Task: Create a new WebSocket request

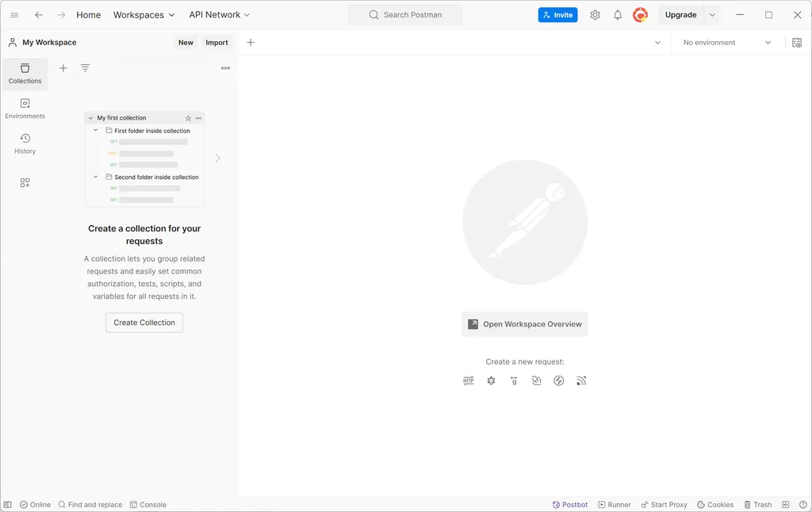Action: pos(536,380)
